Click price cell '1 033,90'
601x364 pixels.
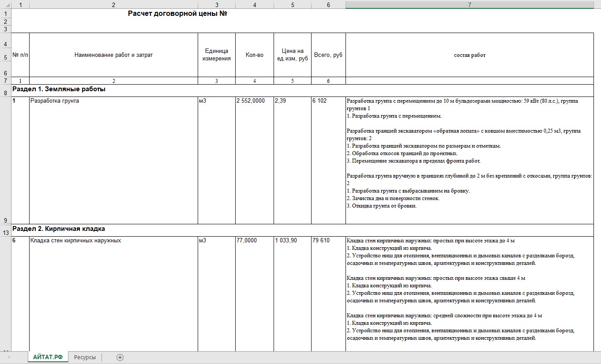[293, 294]
